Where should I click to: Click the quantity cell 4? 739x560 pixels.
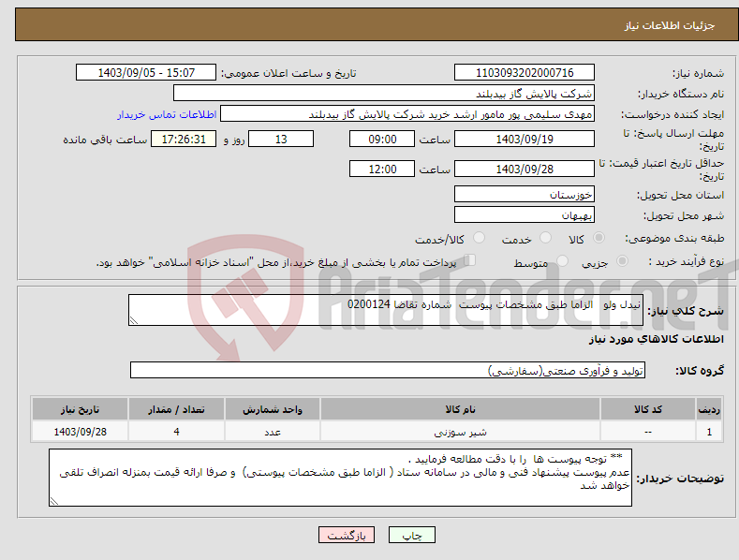click(x=176, y=432)
